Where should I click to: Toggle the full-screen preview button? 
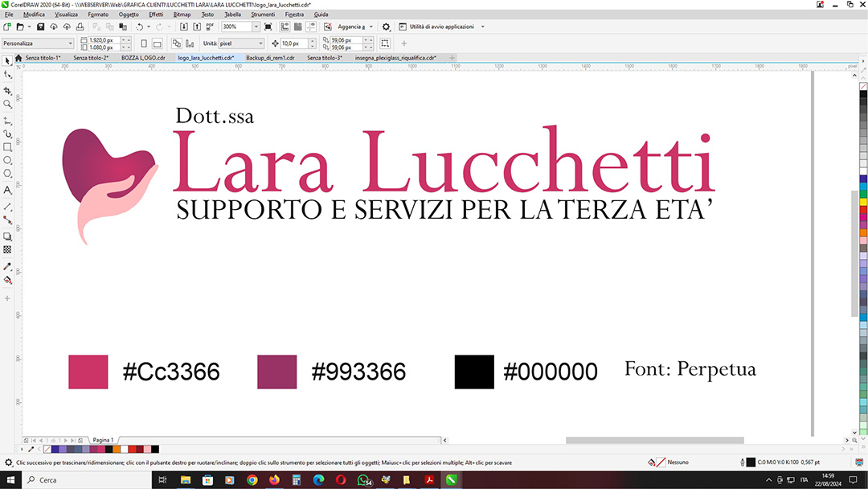(268, 27)
